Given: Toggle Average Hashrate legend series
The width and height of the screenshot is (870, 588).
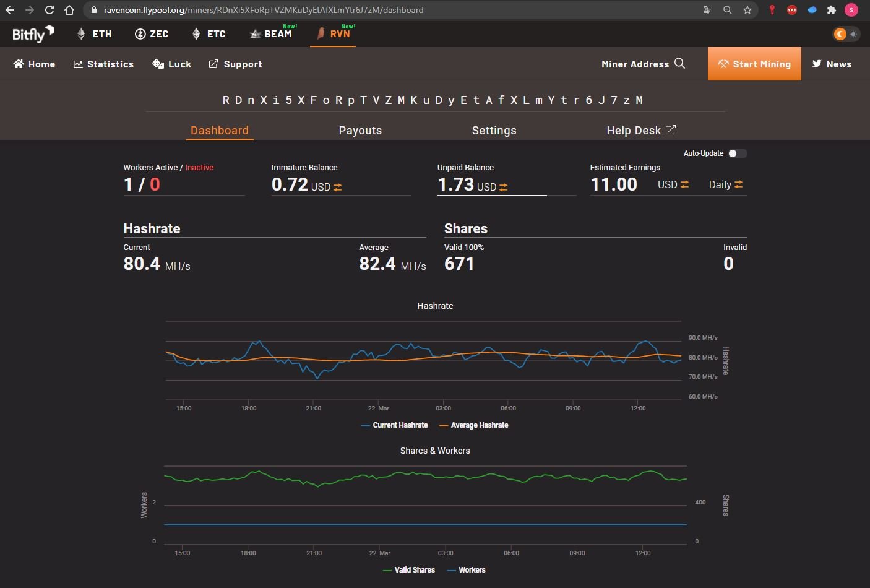Looking at the screenshot, I should [473, 425].
